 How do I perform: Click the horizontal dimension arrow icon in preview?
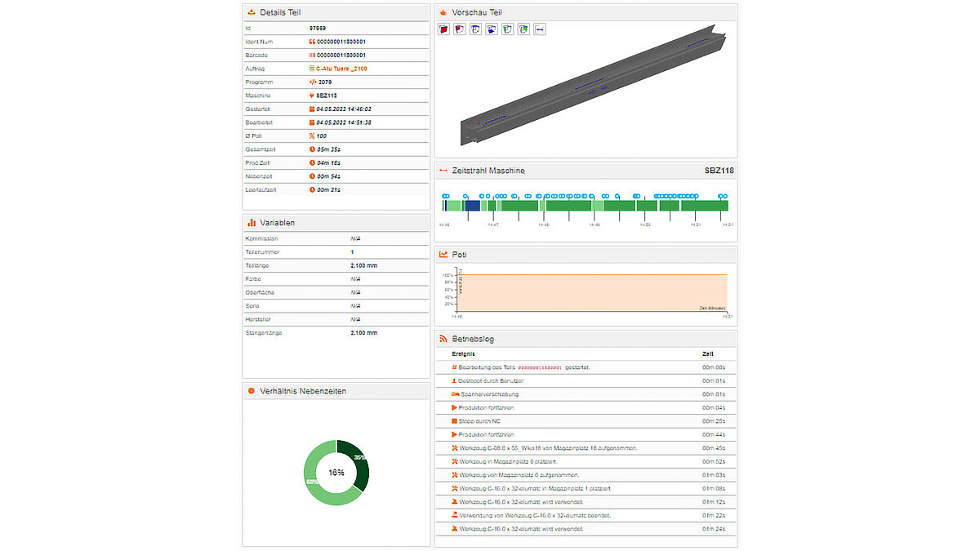(x=539, y=29)
